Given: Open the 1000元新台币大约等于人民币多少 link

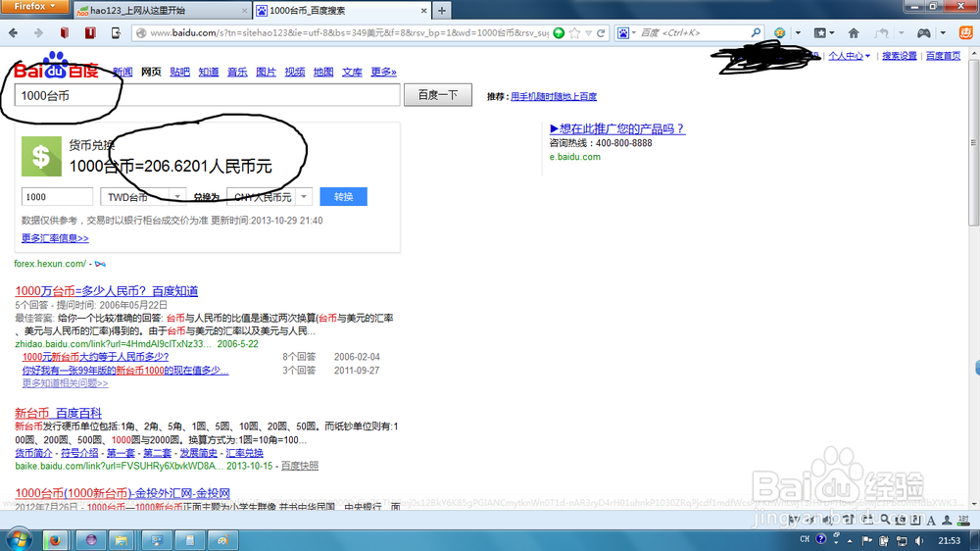Looking at the screenshot, I should 96,357.
